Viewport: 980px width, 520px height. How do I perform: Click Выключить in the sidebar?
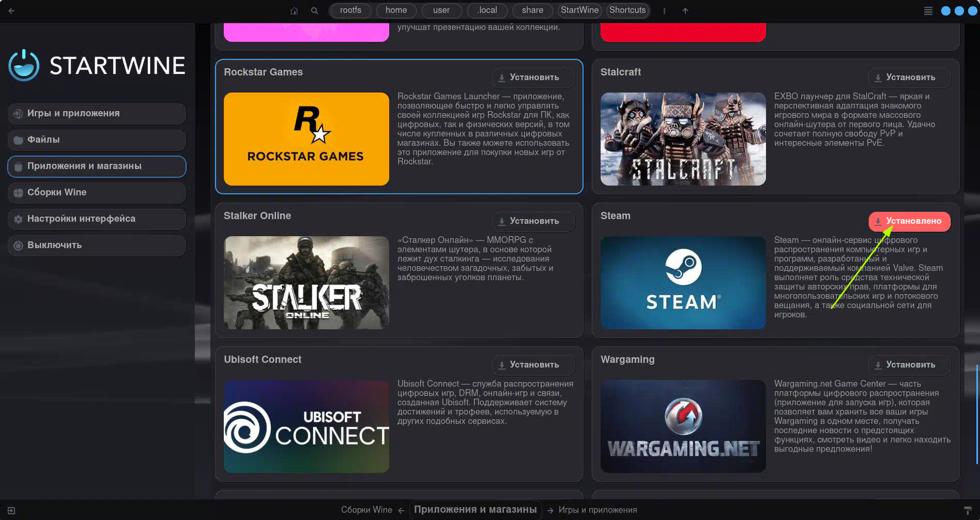pos(97,246)
